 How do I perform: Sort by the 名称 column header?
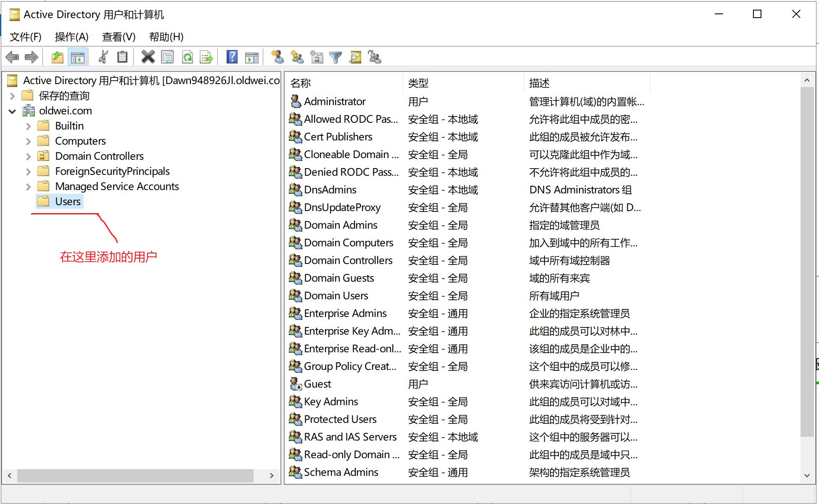pos(301,83)
